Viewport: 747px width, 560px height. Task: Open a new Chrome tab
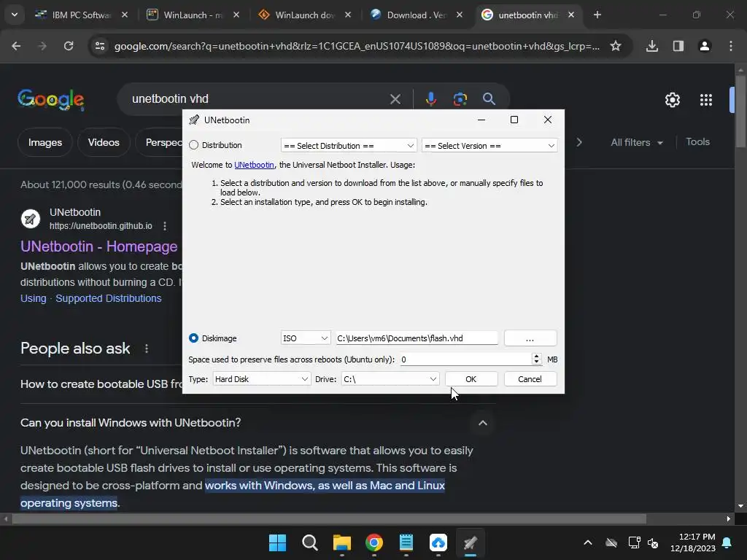[597, 15]
